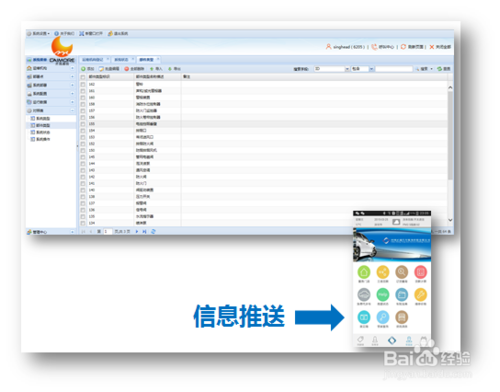The width and height of the screenshot is (500, 392).
Task: Tap the orange wrench circle icon on phone
Action: [x=421, y=295]
